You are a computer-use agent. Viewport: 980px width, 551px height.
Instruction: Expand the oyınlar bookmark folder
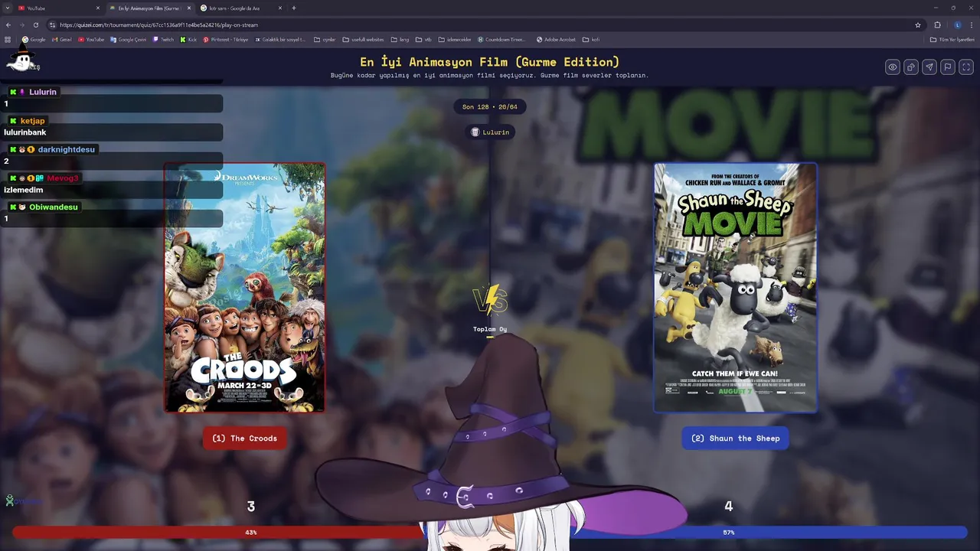pyautogui.click(x=325, y=39)
